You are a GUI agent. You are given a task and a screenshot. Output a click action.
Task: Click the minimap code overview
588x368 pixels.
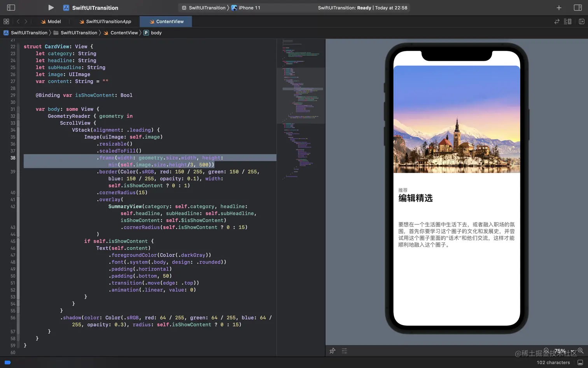click(x=301, y=109)
